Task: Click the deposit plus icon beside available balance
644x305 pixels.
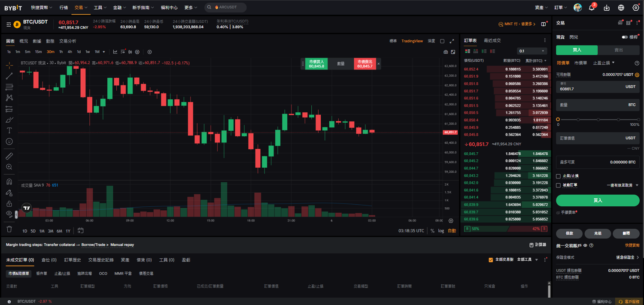Action: [637, 75]
